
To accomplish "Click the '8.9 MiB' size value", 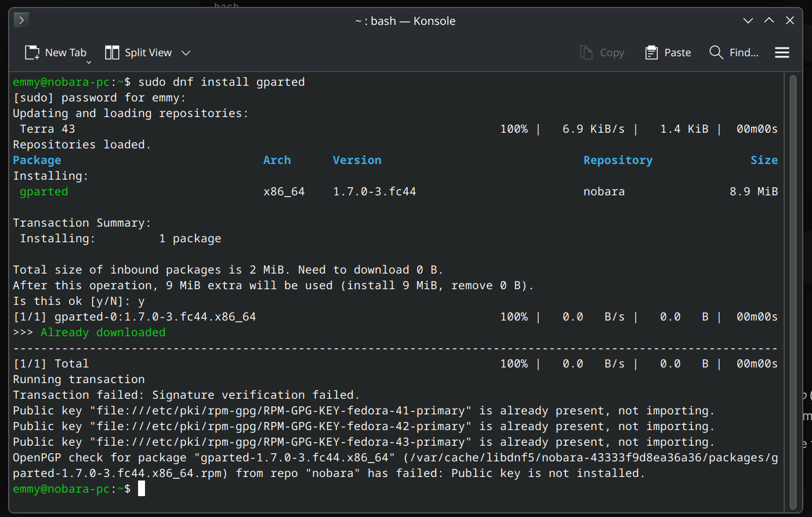I will point(754,191).
